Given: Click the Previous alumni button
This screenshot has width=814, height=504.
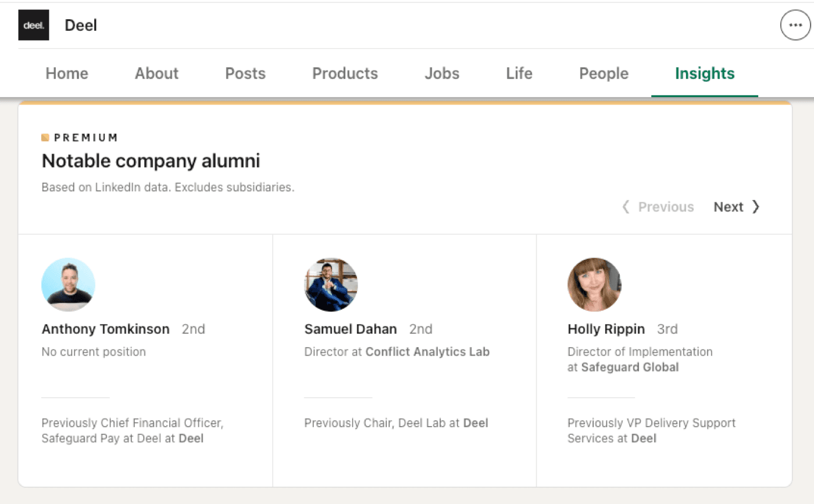Looking at the screenshot, I should pyautogui.click(x=658, y=207).
